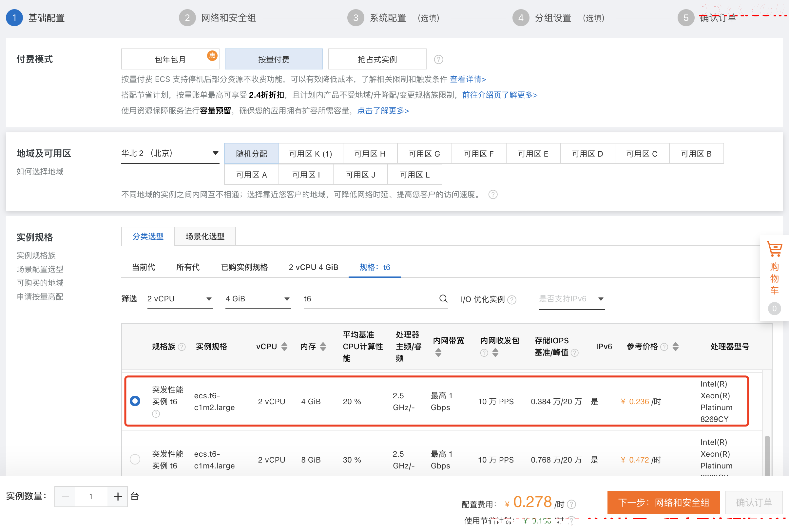Screen dimensions: 789x532
Task: Open the 华北 2（北京）region dropdown
Action: click(x=170, y=153)
